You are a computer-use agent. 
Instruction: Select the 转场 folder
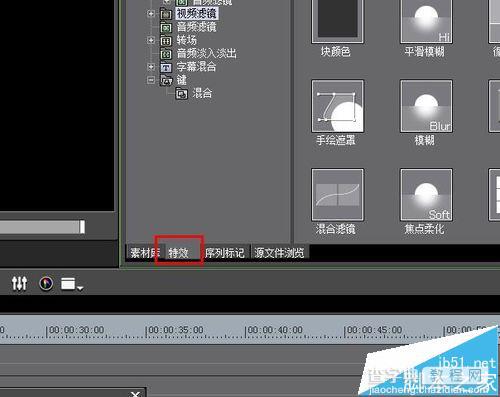(x=187, y=40)
